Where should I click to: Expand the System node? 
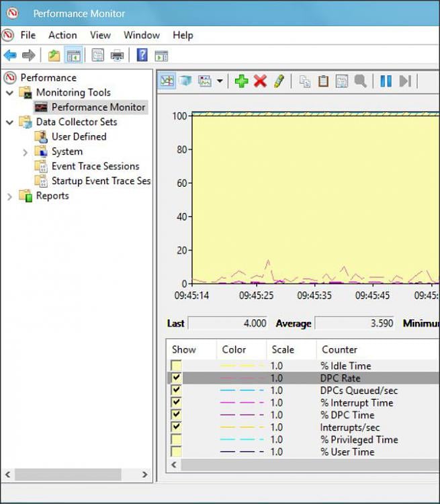click(x=26, y=152)
